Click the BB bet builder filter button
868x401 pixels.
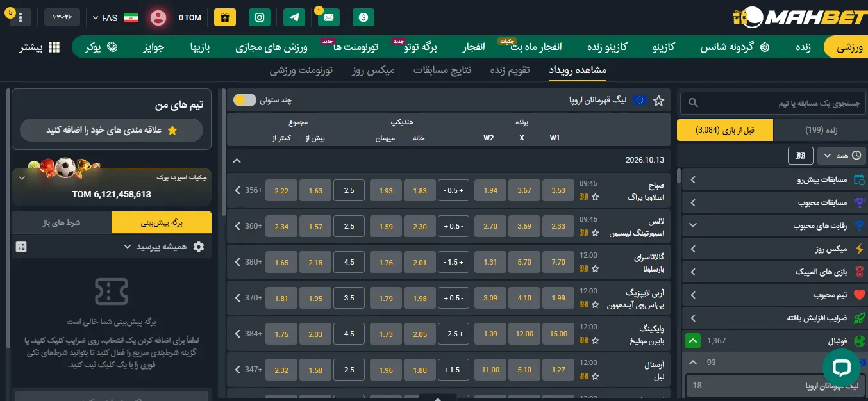pos(800,156)
